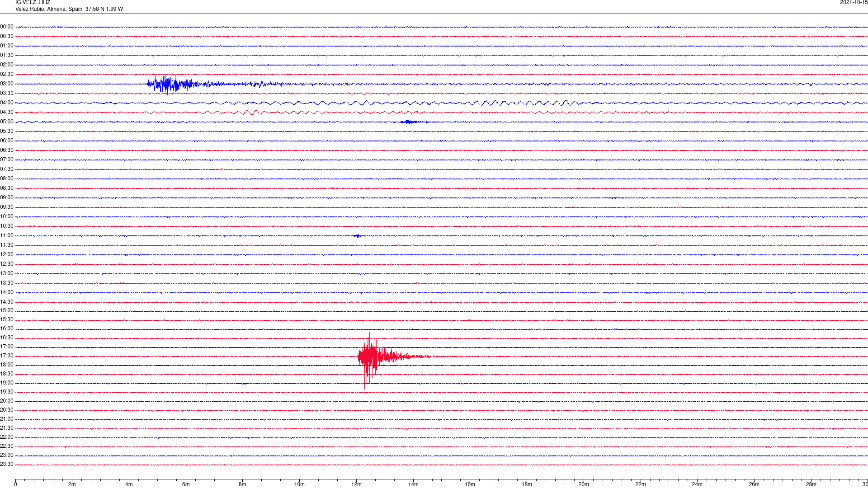The height and width of the screenshot is (488, 868).
Task: Select the 06:00 time row label
Action: pos(7,141)
